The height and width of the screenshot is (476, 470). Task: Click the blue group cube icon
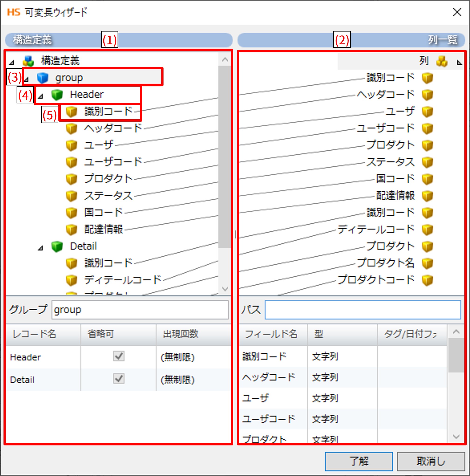click(x=43, y=78)
